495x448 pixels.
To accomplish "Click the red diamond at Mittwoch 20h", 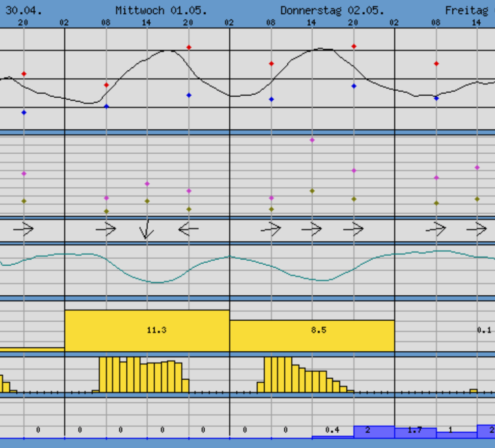I will click(189, 47).
